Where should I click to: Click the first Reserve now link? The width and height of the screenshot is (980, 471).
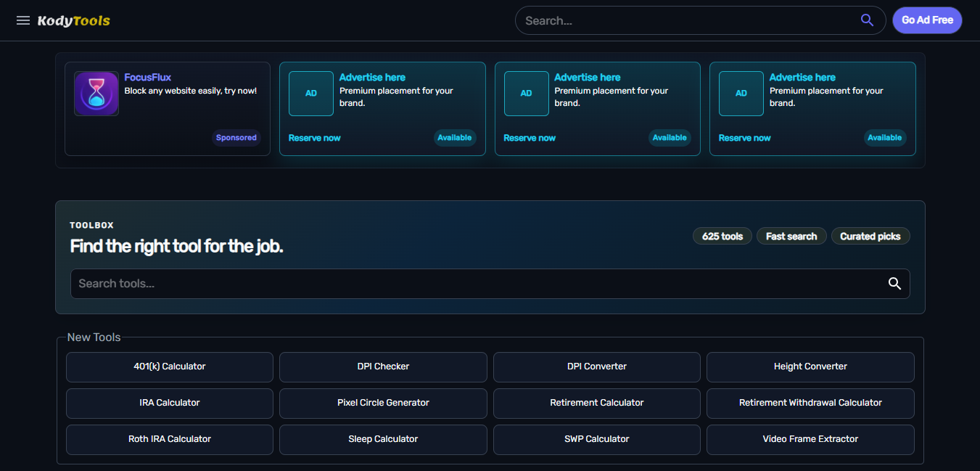pyautogui.click(x=315, y=138)
